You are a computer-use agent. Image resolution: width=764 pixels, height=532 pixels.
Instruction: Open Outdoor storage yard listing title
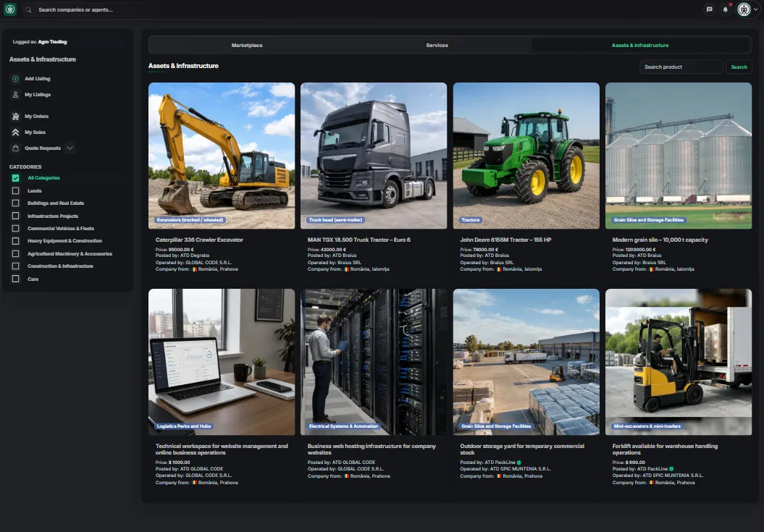[522, 449]
